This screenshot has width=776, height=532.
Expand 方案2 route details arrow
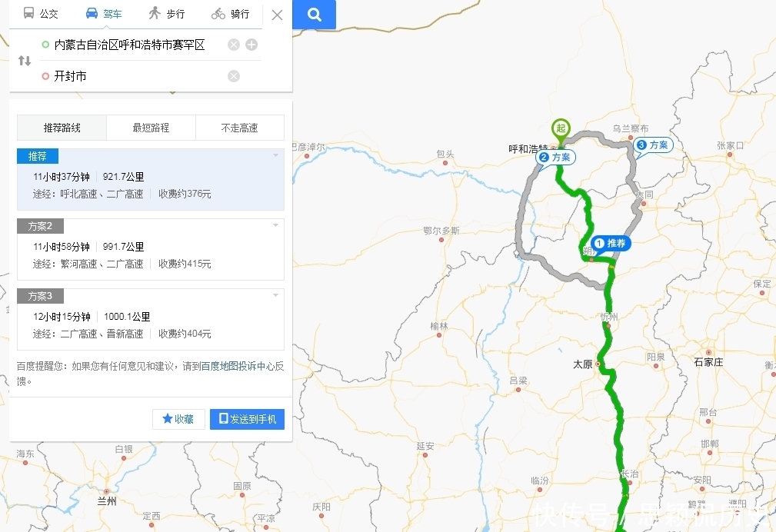pyautogui.click(x=275, y=225)
